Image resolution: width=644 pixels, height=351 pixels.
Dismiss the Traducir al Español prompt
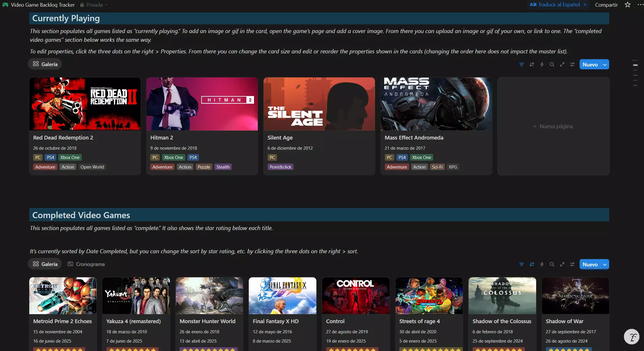click(585, 5)
